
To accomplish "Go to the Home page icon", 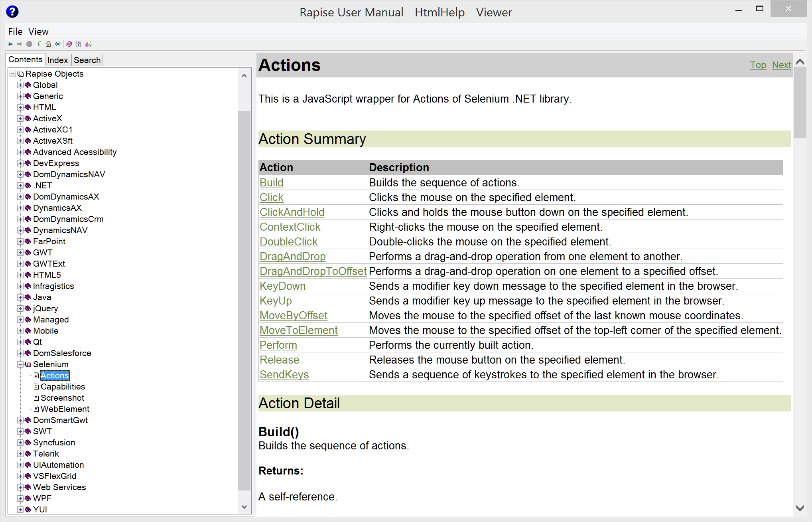I will coord(48,44).
